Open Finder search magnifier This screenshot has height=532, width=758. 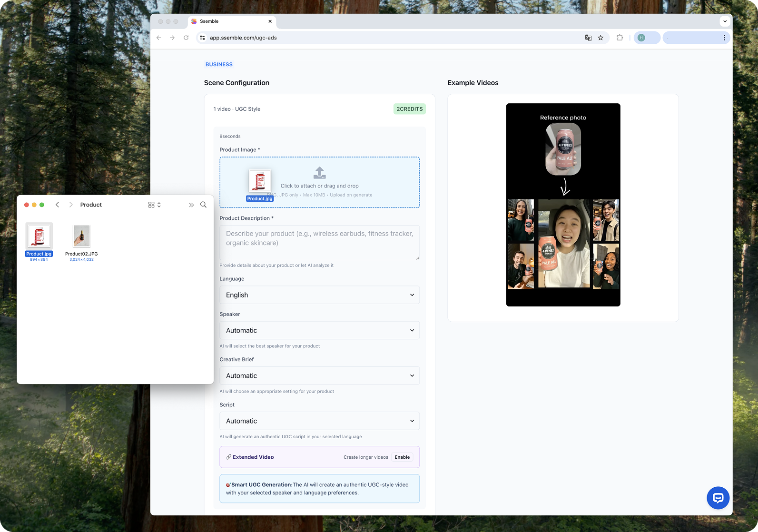pos(203,205)
